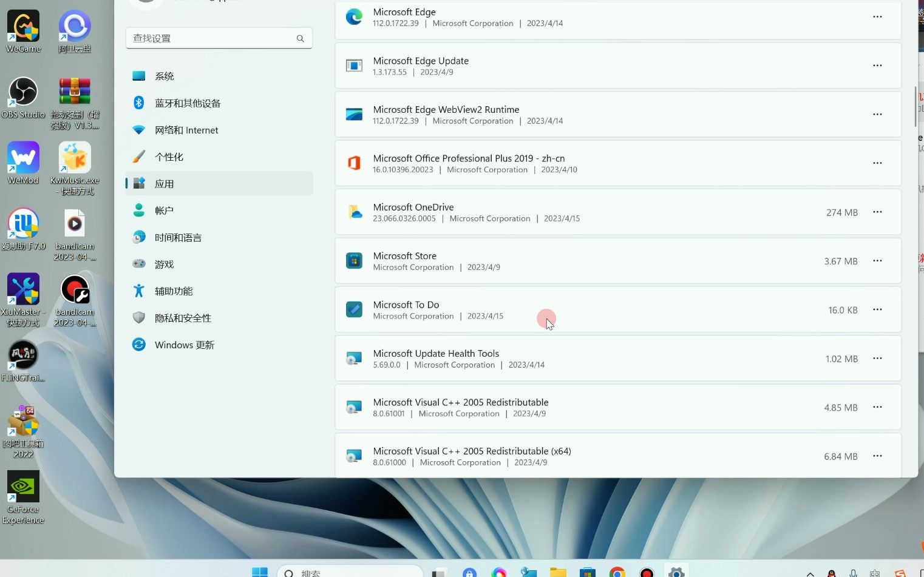Click the taskbar 搜索 search box

coord(350,572)
